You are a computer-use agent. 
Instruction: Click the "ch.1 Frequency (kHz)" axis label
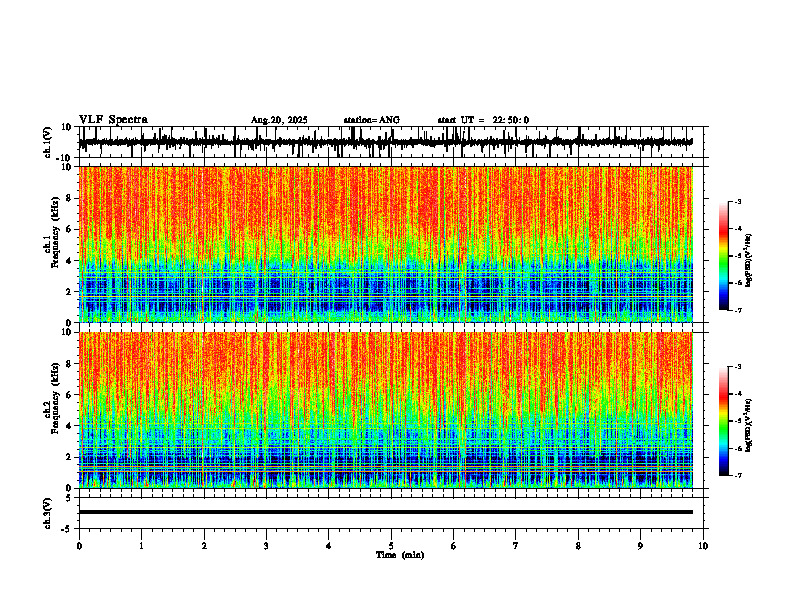pos(53,231)
